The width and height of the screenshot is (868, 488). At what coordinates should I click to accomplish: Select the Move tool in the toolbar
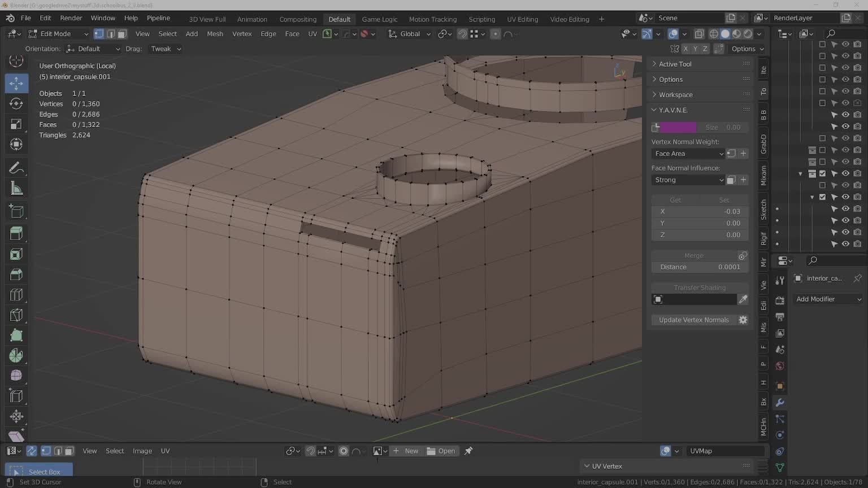[x=16, y=83]
